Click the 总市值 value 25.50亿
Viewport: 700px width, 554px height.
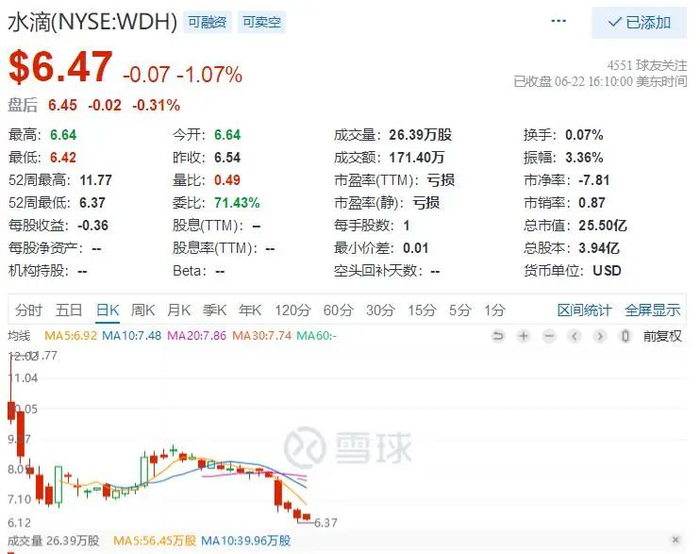[603, 225]
